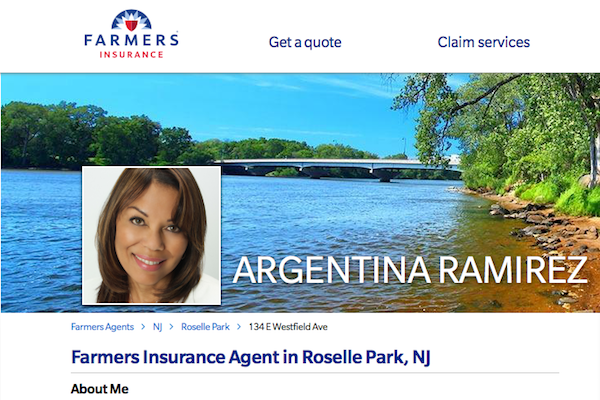Click the chevron after Farmers Agents
Screen dimensions: 600x400
[143, 327]
